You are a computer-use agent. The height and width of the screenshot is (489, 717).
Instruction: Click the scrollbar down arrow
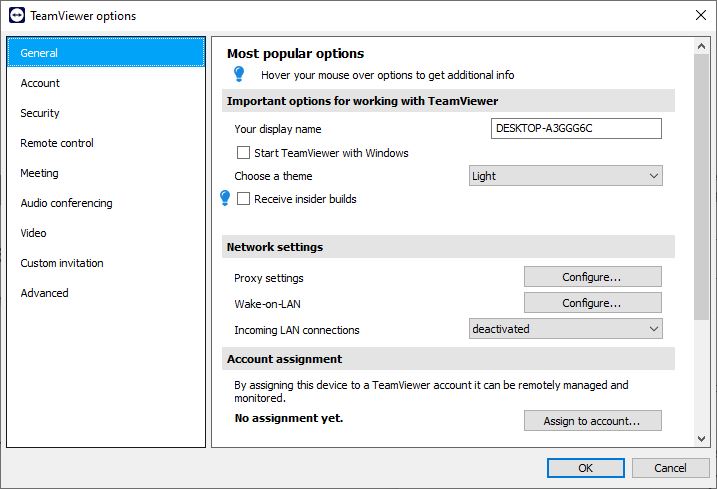(x=701, y=439)
